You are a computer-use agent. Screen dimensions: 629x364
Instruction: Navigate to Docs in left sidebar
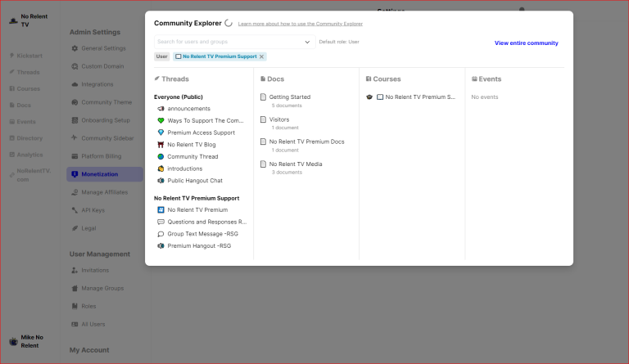[x=20, y=105]
